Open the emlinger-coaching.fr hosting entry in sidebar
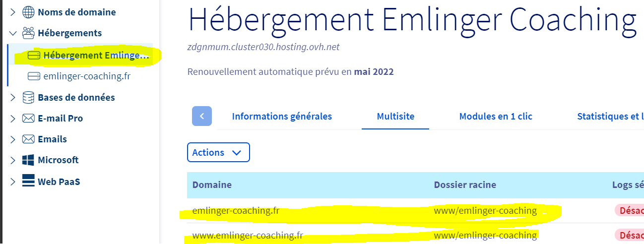This screenshot has width=644, height=244. [x=87, y=76]
